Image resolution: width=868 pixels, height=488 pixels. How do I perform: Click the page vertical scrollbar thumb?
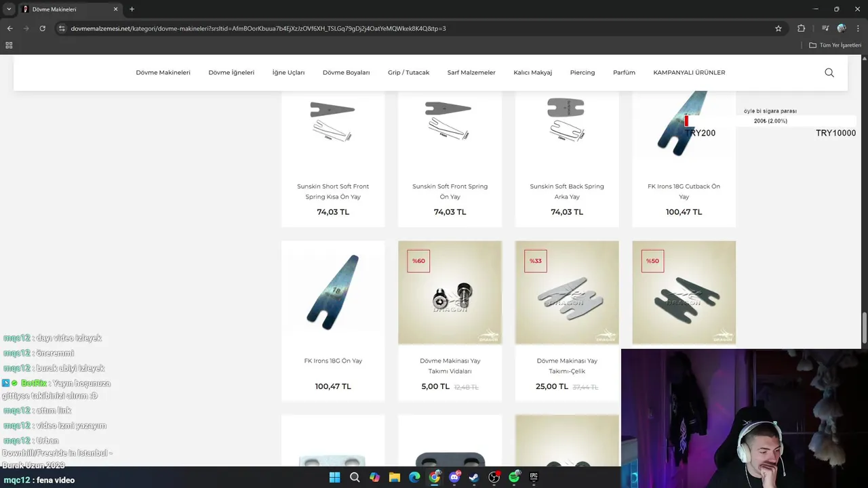pos(864,327)
